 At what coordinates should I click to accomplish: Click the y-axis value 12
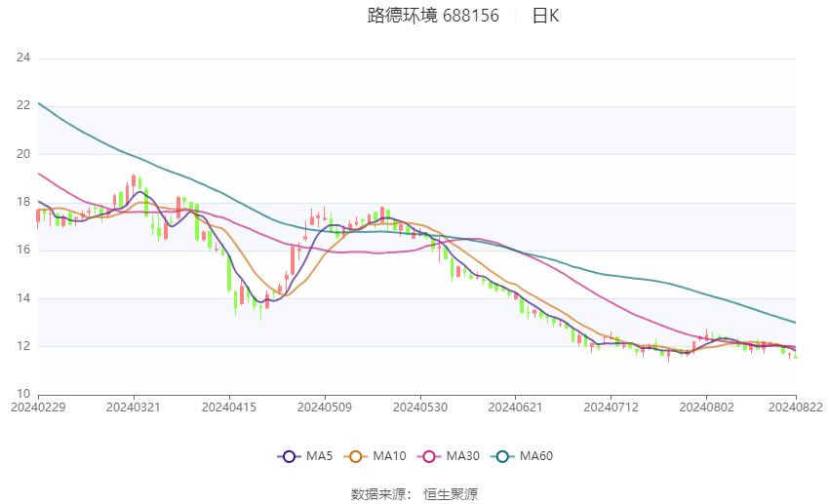pyautogui.click(x=23, y=347)
